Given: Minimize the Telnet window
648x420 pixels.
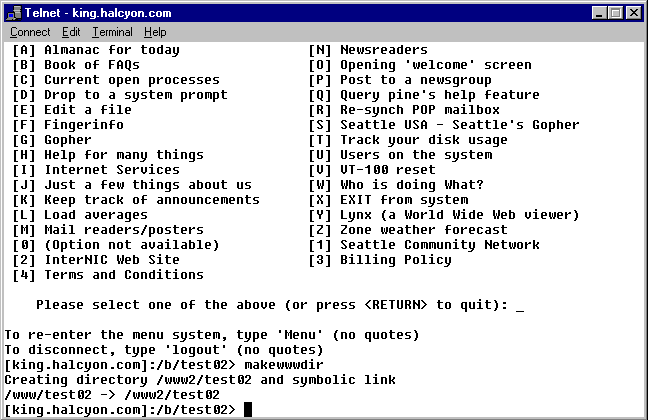Looking at the screenshot, I should coord(598,12).
